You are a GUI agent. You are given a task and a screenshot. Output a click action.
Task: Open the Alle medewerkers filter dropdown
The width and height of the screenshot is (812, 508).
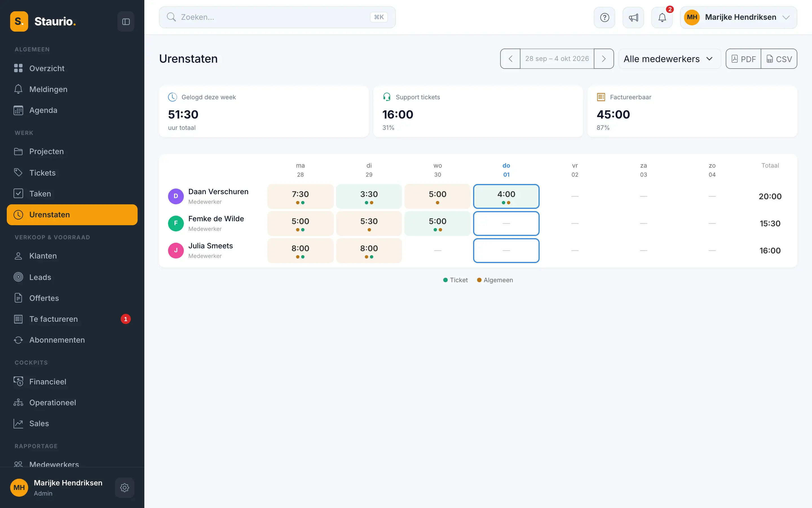pyautogui.click(x=669, y=59)
